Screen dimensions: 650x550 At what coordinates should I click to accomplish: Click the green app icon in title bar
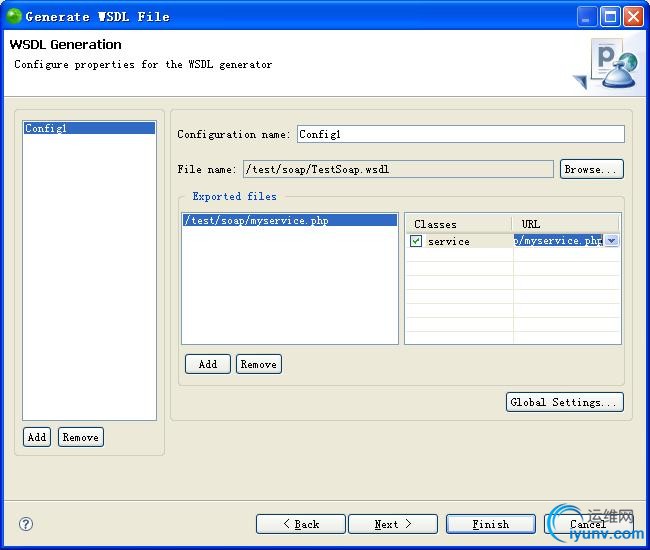(14, 16)
